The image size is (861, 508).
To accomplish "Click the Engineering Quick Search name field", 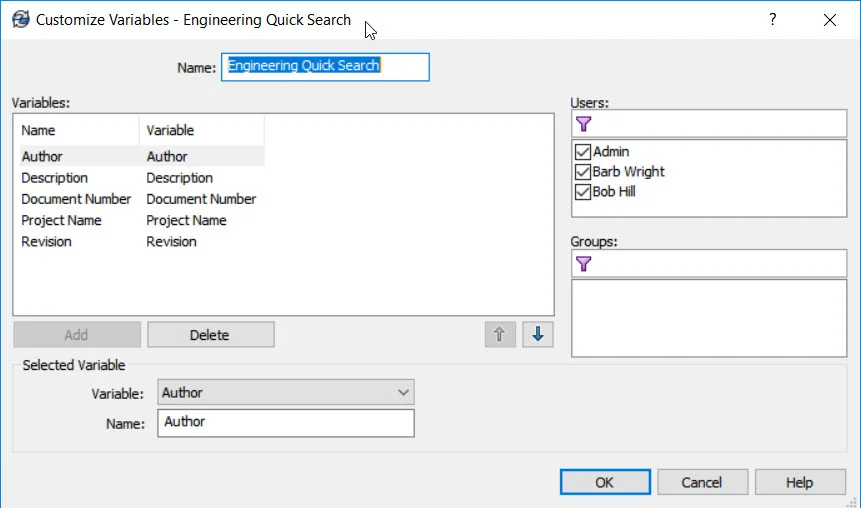I will (325, 67).
